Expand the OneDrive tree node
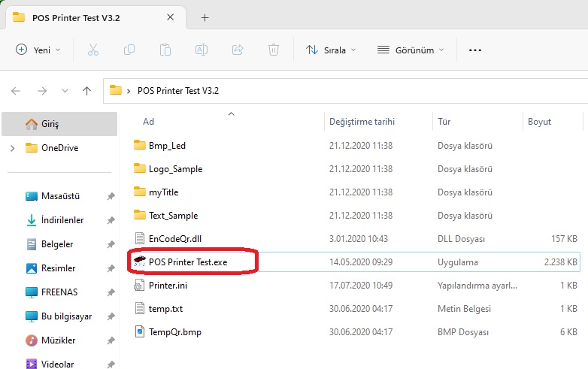 click(12, 148)
